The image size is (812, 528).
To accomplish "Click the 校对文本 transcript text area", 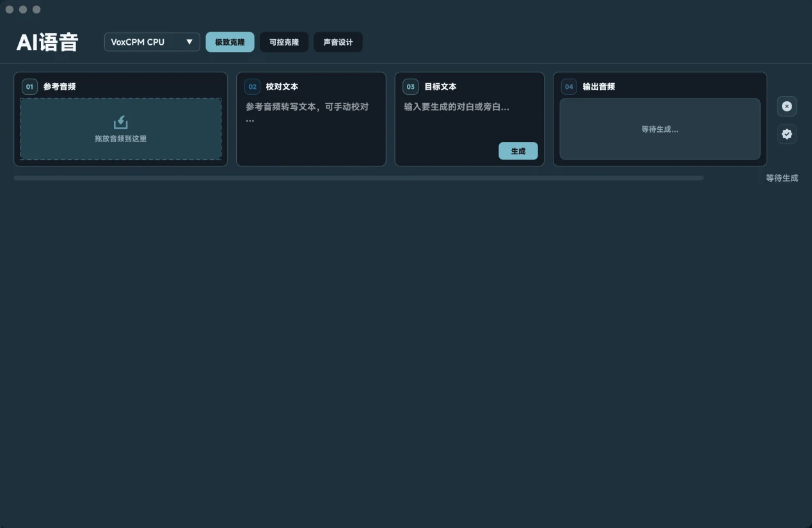I will click(311, 131).
